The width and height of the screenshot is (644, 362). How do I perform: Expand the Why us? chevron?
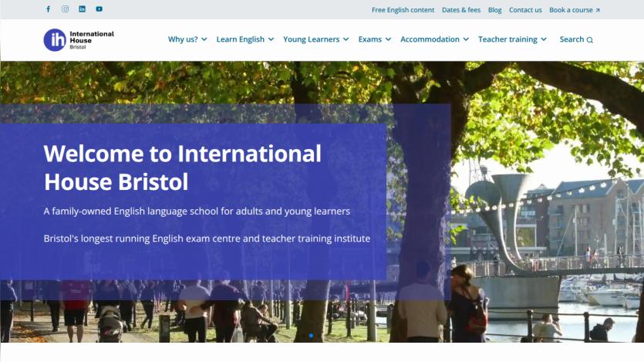[204, 39]
